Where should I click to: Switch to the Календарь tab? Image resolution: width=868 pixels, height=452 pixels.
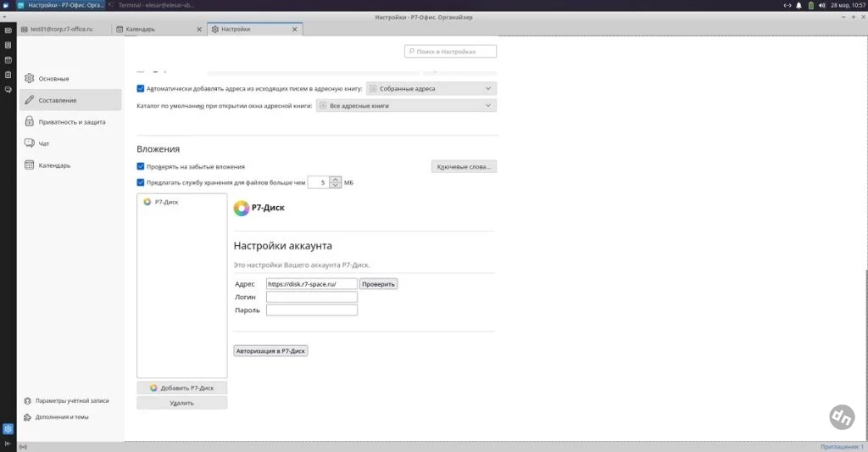click(x=159, y=30)
